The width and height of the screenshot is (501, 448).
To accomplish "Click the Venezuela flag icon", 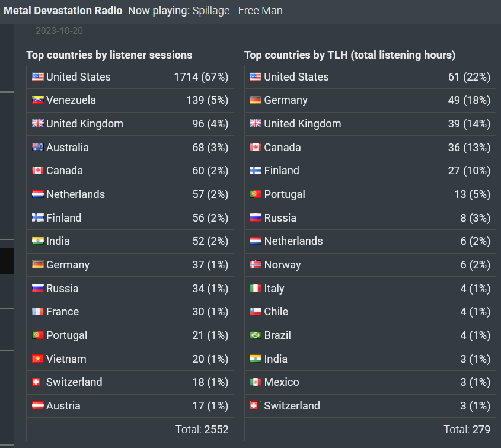I will tap(38, 100).
